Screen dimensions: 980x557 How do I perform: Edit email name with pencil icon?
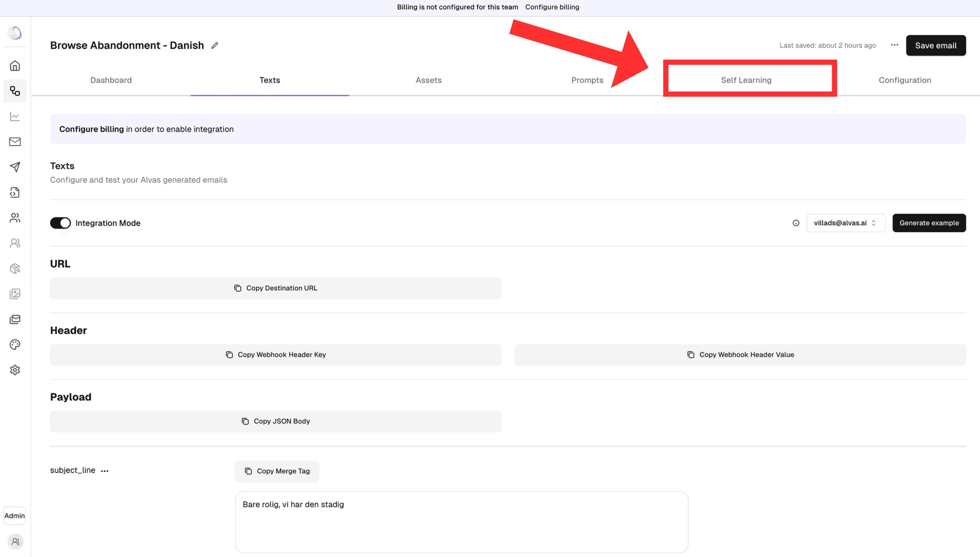tap(215, 45)
